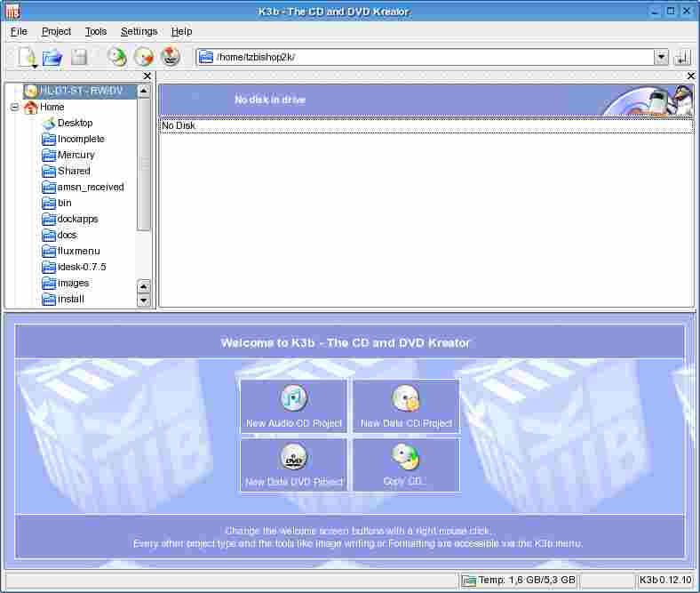The width and height of the screenshot is (700, 593).
Task: Click the Format DVD toolbar icon
Action: click(170, 57)
